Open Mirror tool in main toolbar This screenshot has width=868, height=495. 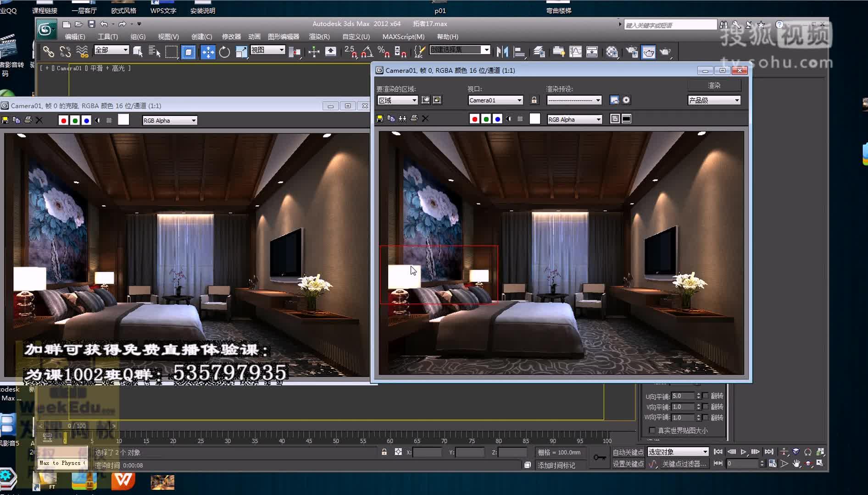click(x=502, y=52)
